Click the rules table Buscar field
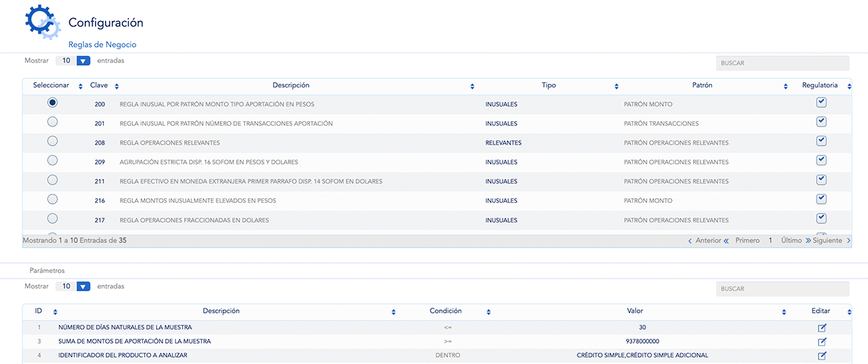Screen dimensions: 868x364 (x=782, y=63)
